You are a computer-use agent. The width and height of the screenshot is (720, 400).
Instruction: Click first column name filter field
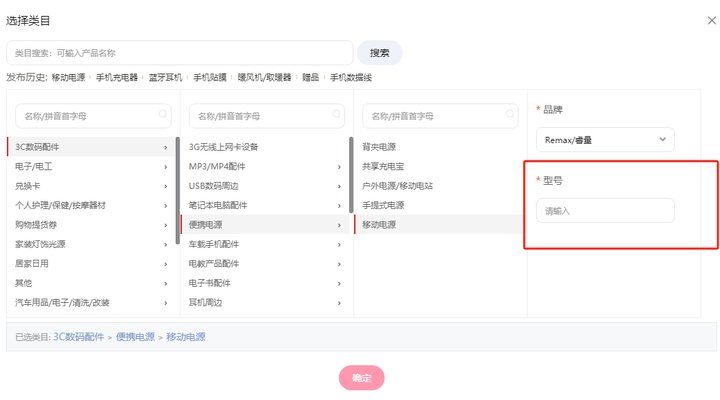click(x=93, y=116)
